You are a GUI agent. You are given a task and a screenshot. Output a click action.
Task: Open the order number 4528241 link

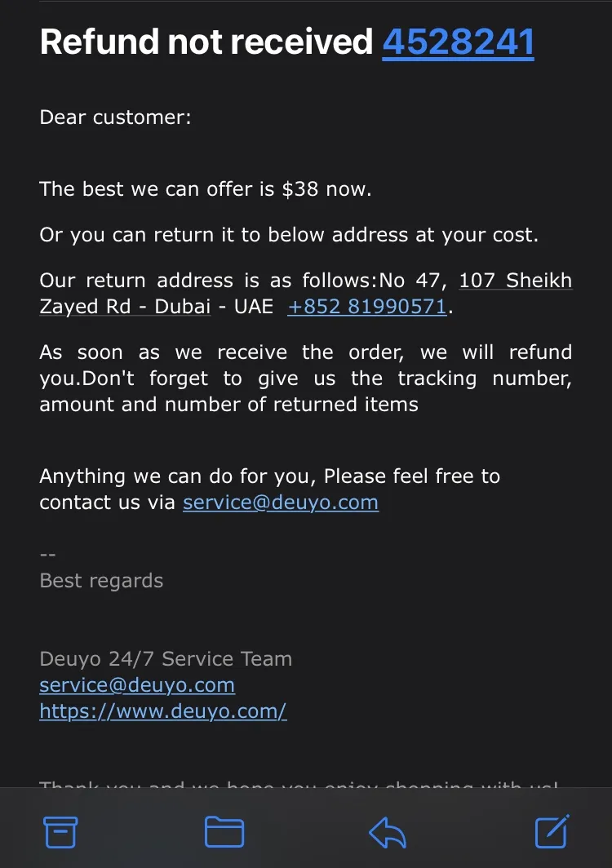pos(458,42)
